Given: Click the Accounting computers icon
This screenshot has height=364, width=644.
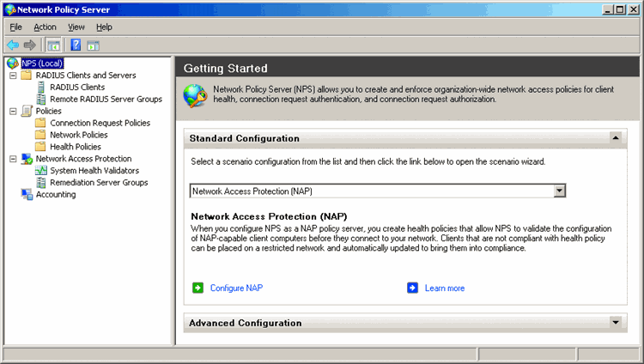Looking at the screenshot, I should (27, 194).
